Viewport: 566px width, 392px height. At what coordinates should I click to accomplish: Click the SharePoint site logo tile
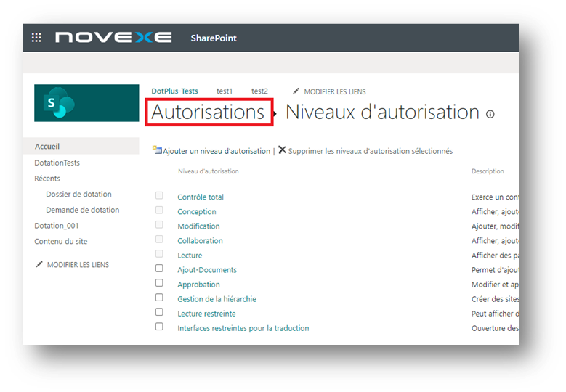click(x=86, y=103)
